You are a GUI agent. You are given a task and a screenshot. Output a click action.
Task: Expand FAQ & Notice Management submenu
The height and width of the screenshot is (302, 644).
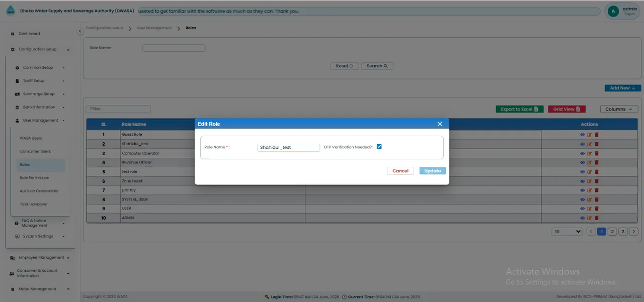tap(63, 223)
